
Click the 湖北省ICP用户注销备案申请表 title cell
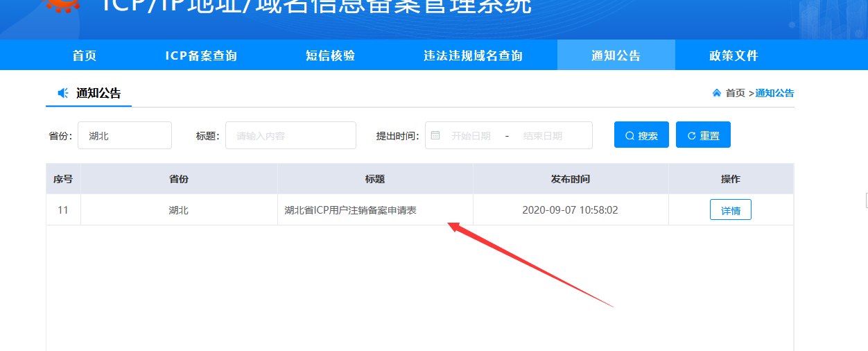click(x=350, y=210)
